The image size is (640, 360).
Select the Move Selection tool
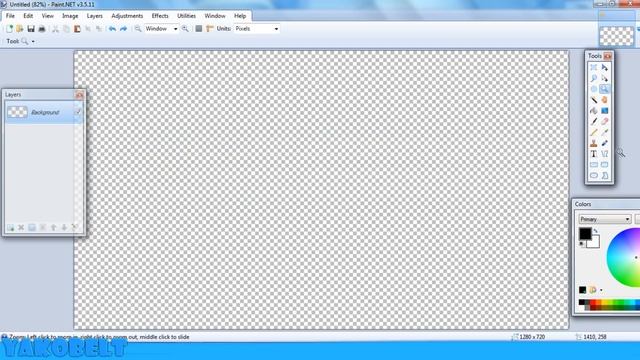pos(604,78)
